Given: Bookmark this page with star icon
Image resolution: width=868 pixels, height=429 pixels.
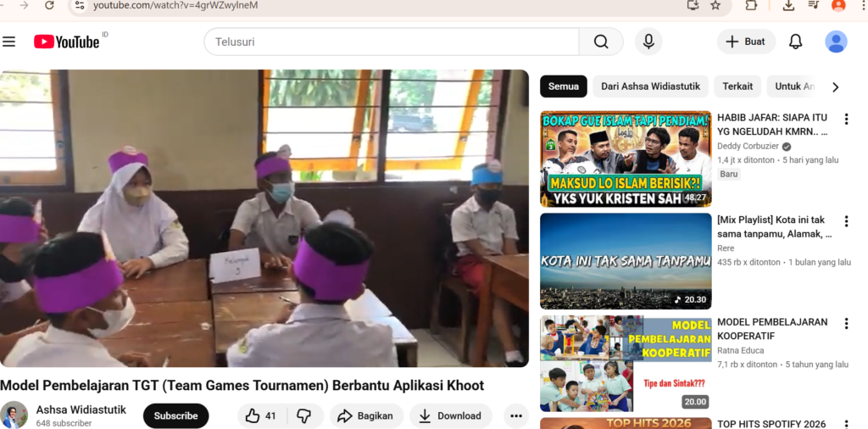Looking at the screenshot, I should (x=715, y=5).
